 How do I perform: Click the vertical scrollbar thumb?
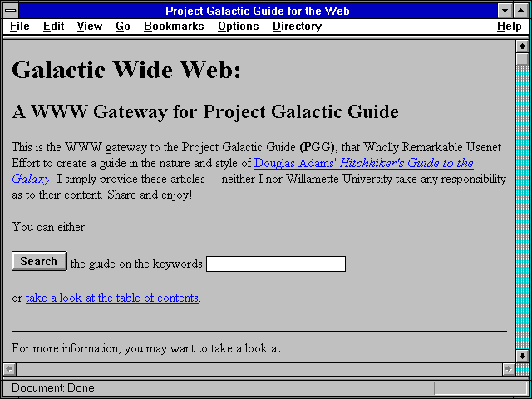pos(522,59)
